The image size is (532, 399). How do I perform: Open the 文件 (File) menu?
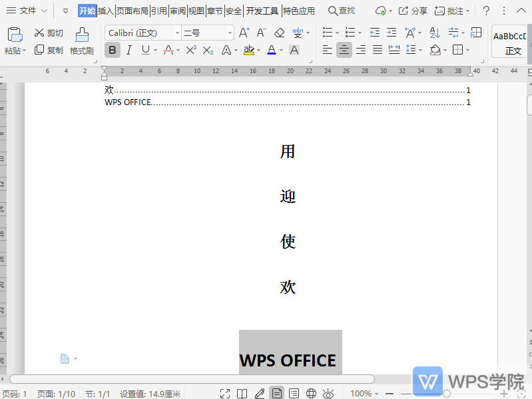coord(27,11)
